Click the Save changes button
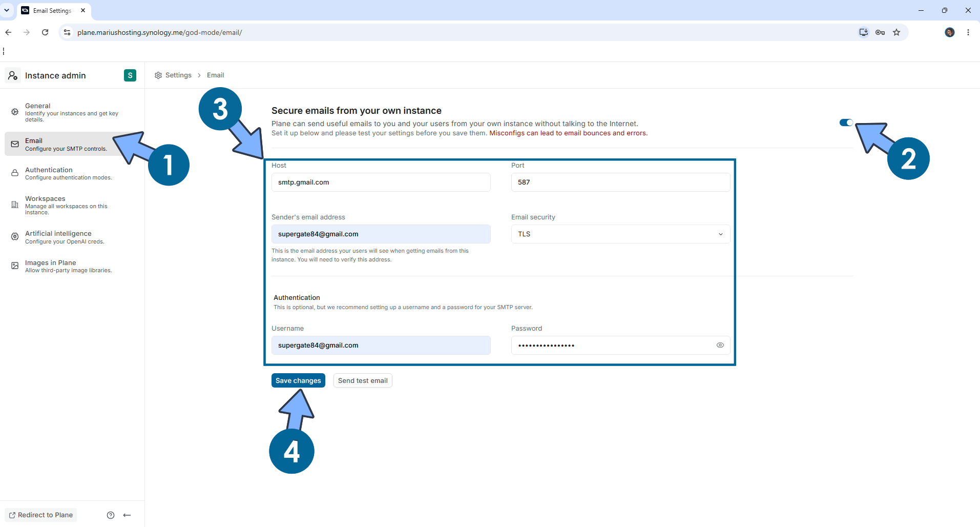 pyautogui.click(x=298, y=380)
